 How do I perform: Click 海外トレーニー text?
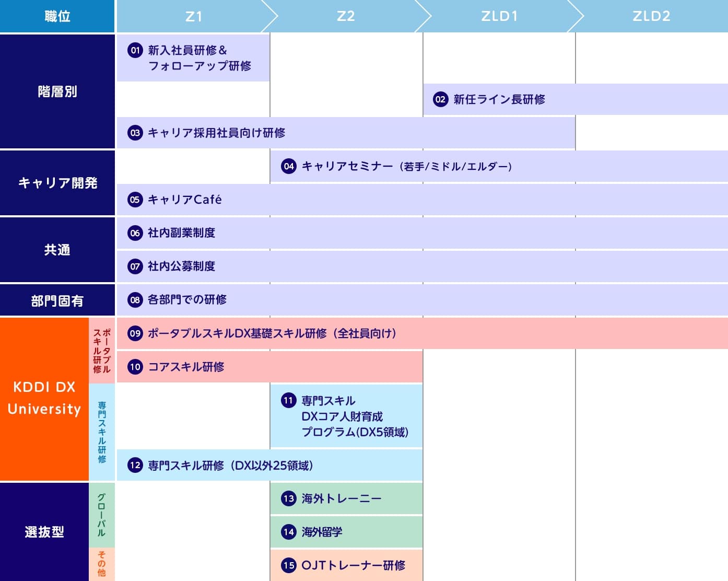(x=342, y=498)
